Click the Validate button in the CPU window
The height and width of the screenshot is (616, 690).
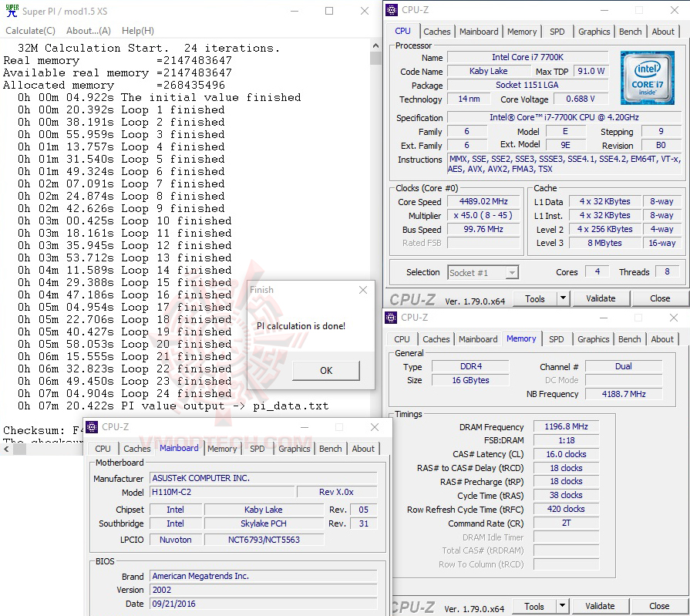coord(600,298)
